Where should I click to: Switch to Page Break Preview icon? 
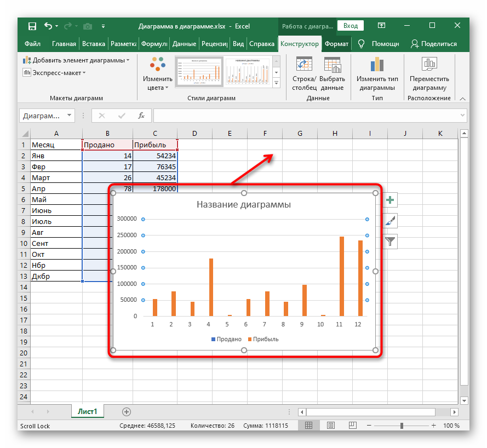(x=353, y=426)
